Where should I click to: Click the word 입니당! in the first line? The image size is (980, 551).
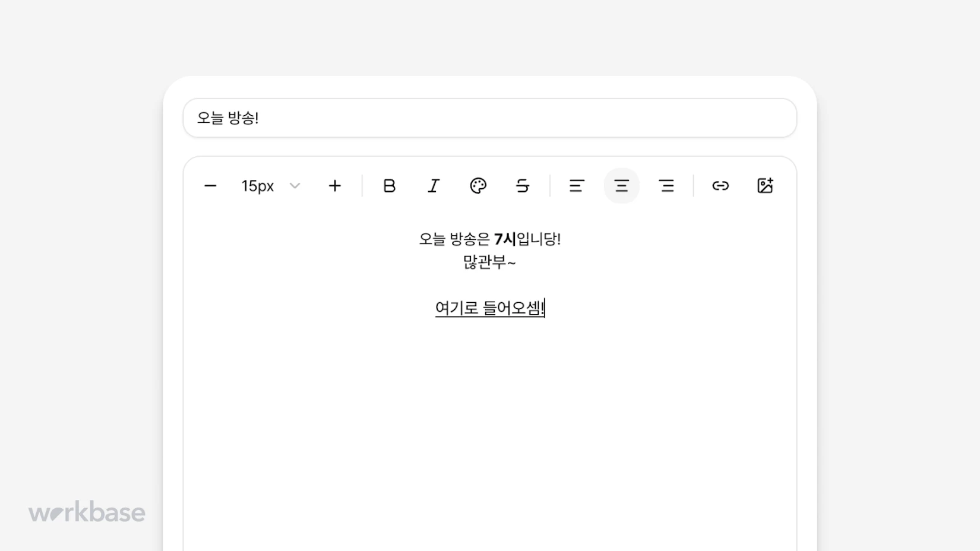click(539, 239)
